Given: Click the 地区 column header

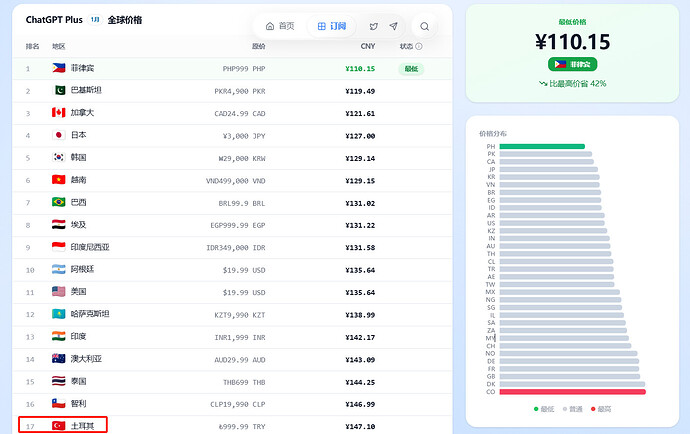Looking at the screenshot, I should click(59, 46).
